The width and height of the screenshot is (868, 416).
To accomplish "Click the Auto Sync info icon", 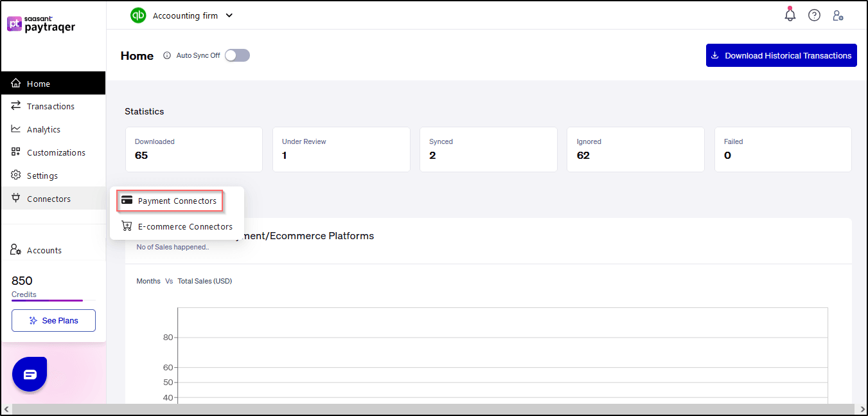I will 167,56.
